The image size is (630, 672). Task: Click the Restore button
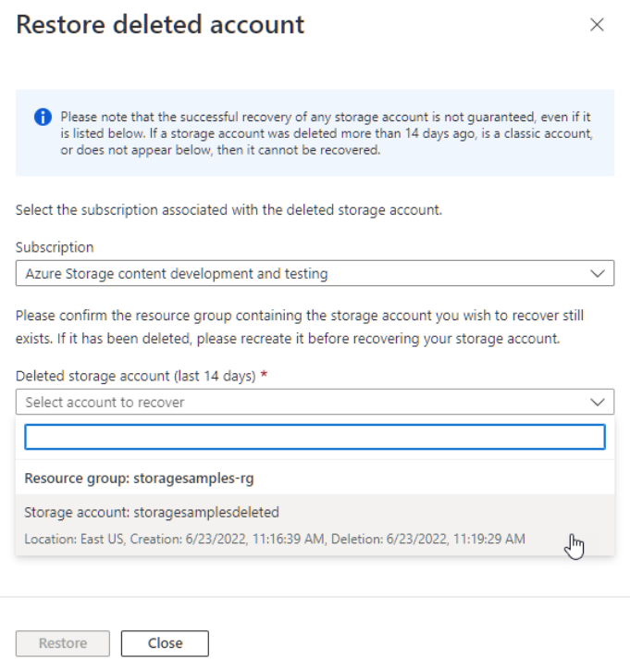[63, 643]
